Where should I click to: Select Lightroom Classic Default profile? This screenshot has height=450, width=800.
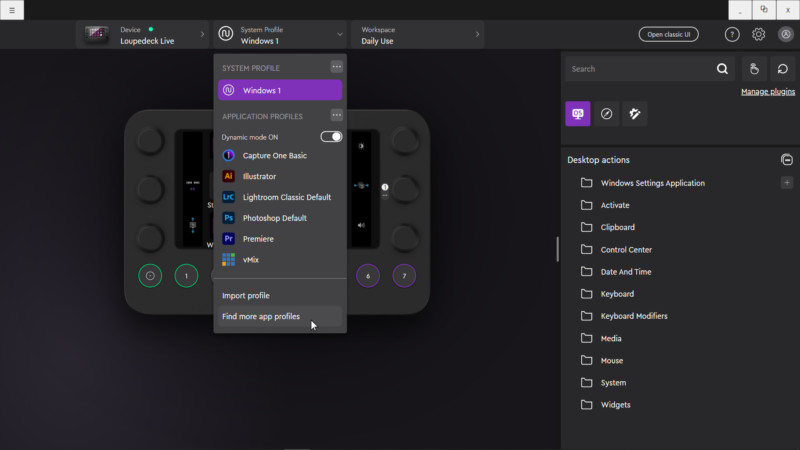pos(280,197)
